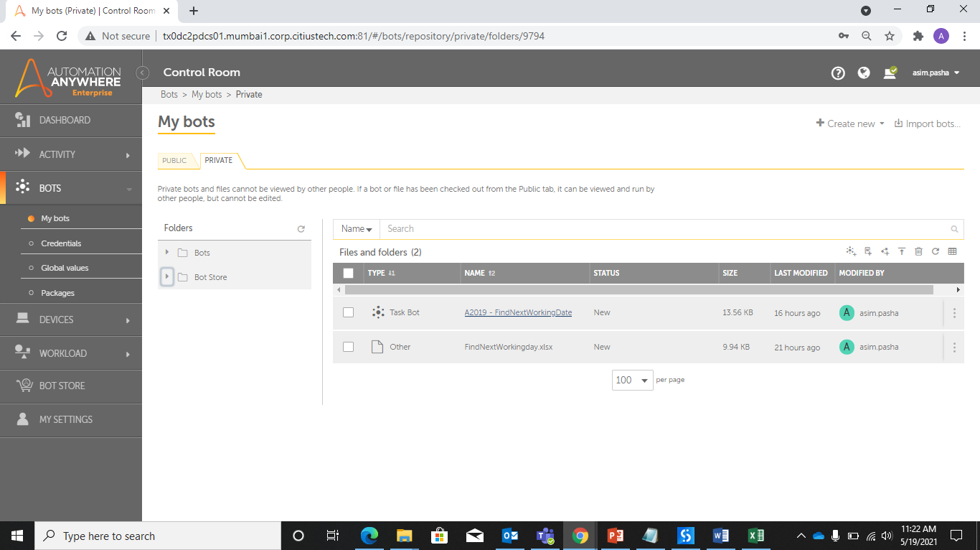Open Outlook from the taskbar
980x550 pixels.
click(x=510, y=536)
